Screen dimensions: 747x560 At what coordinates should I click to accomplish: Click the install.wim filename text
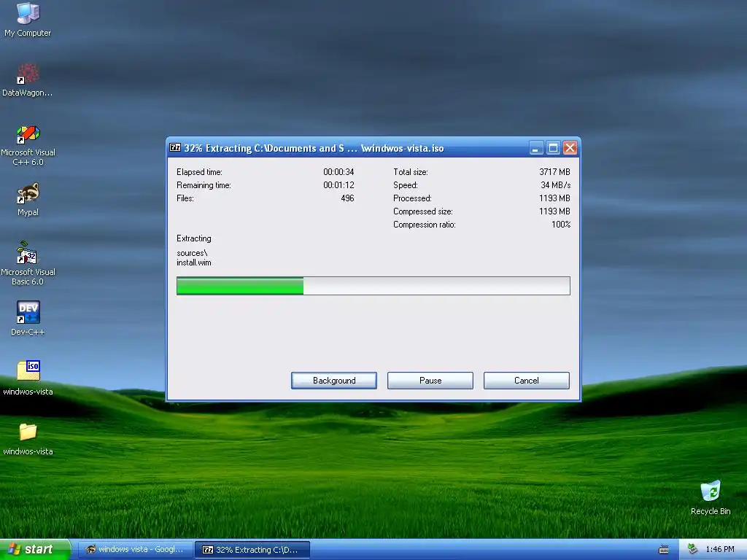194,262
